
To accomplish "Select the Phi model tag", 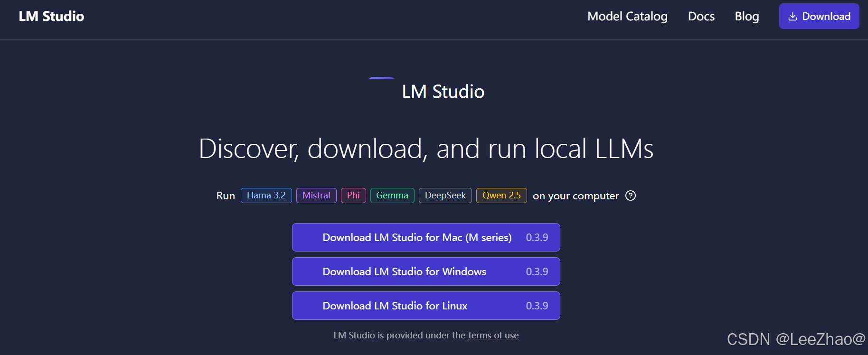I will point(353,196).
